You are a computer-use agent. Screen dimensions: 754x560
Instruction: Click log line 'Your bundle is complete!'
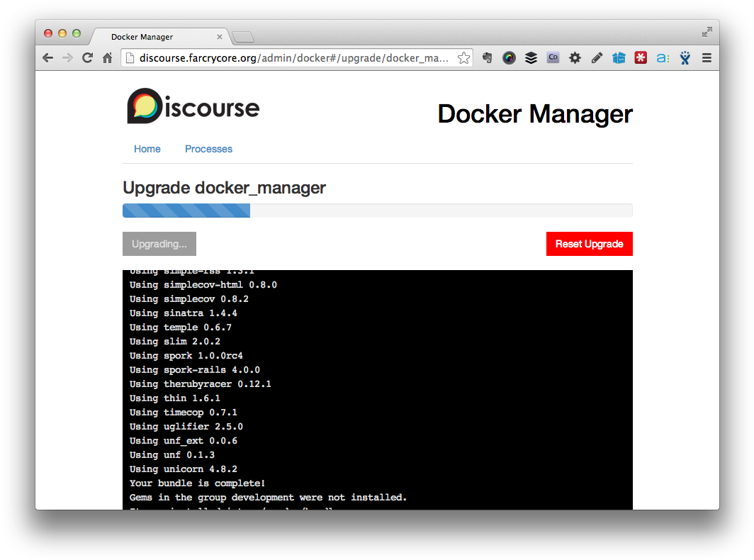click(197, 483)
